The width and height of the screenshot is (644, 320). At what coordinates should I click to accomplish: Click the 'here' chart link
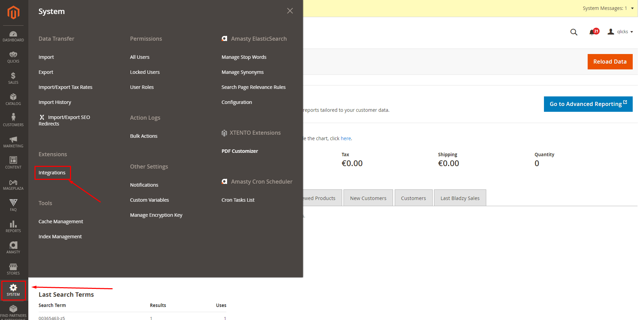click(346, 138)
